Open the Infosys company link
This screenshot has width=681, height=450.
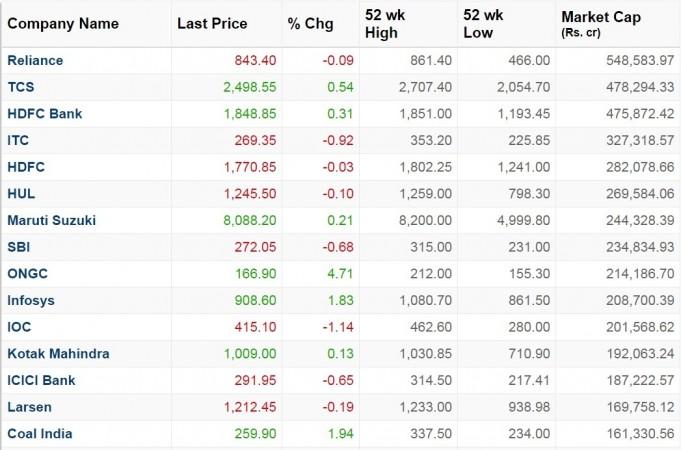point(31,301)
